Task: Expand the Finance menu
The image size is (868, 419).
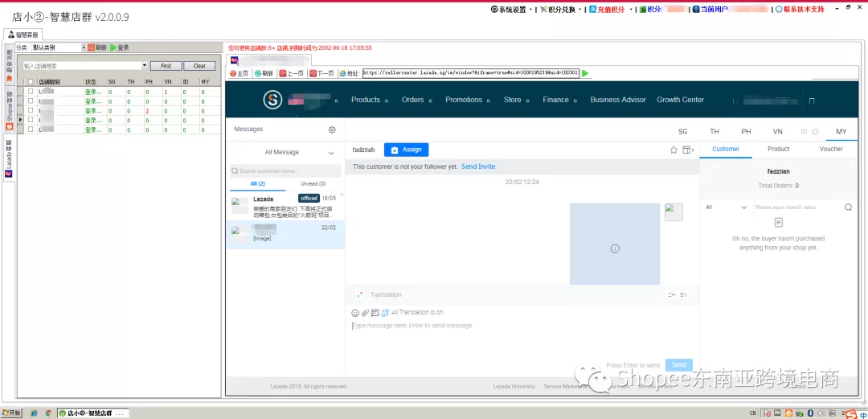Action: tap(559, 100)
